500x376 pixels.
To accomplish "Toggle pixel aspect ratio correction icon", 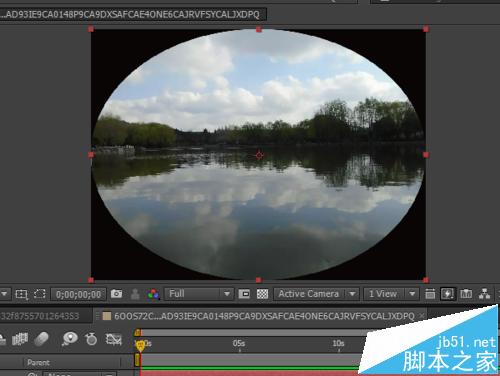I will pyautogui.click(x=430, y=294).
